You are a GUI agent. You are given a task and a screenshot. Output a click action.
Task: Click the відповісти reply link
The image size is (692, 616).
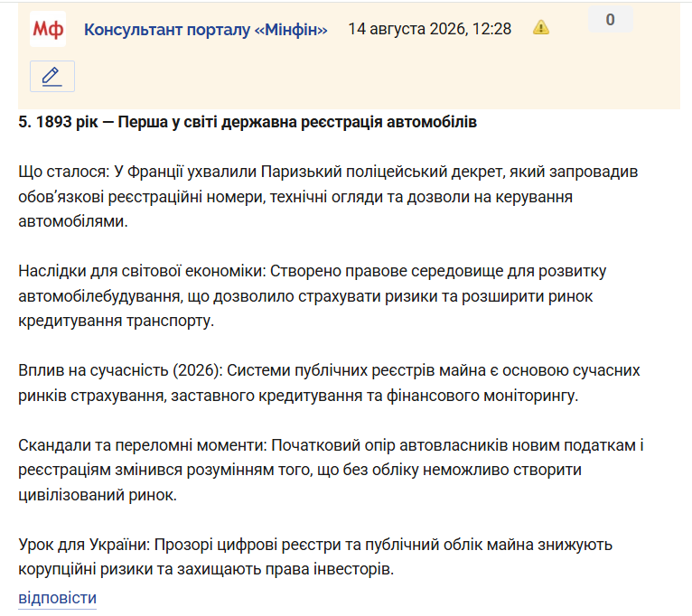point(58,598)
